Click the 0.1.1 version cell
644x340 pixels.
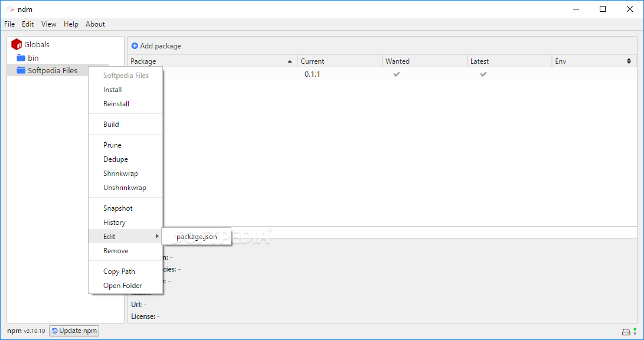pyautogui.click(x=312, y=74)
